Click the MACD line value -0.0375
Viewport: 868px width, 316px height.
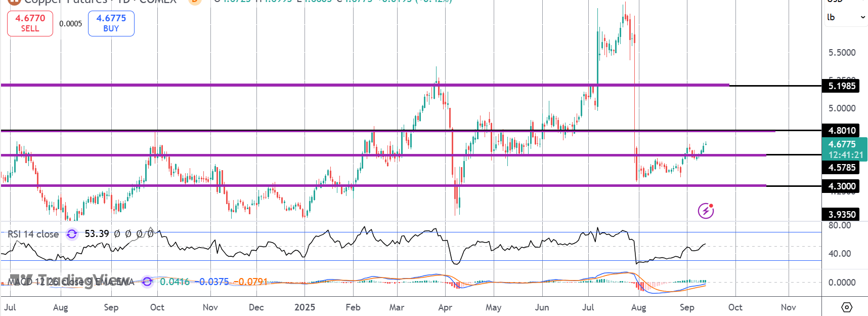(212, 282)
